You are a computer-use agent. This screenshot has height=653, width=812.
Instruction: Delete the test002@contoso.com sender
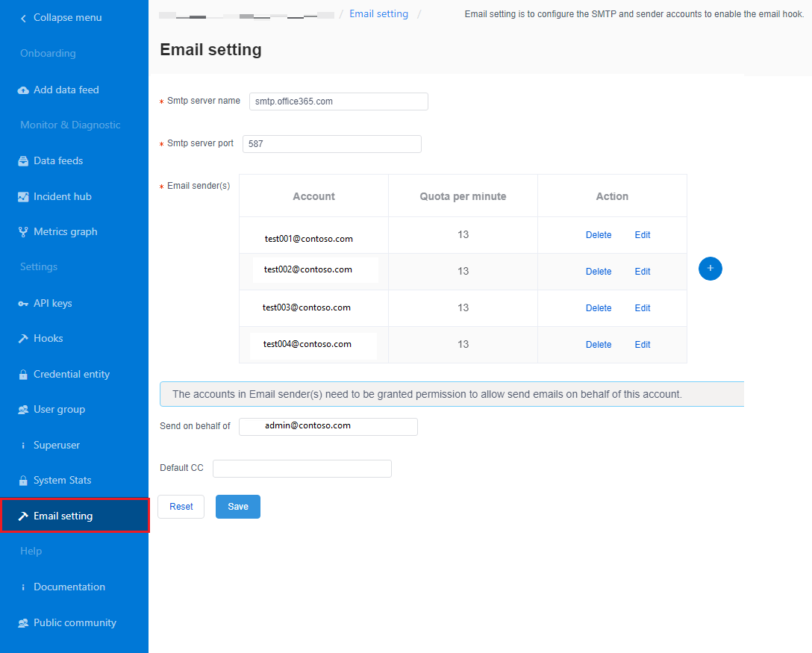pos(598,271)
